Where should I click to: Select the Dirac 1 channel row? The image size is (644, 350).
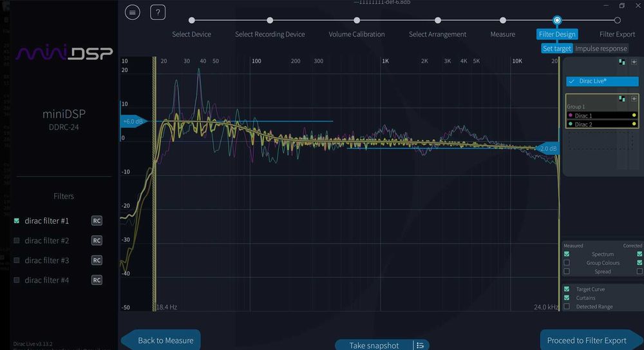(x=602, y=115)
